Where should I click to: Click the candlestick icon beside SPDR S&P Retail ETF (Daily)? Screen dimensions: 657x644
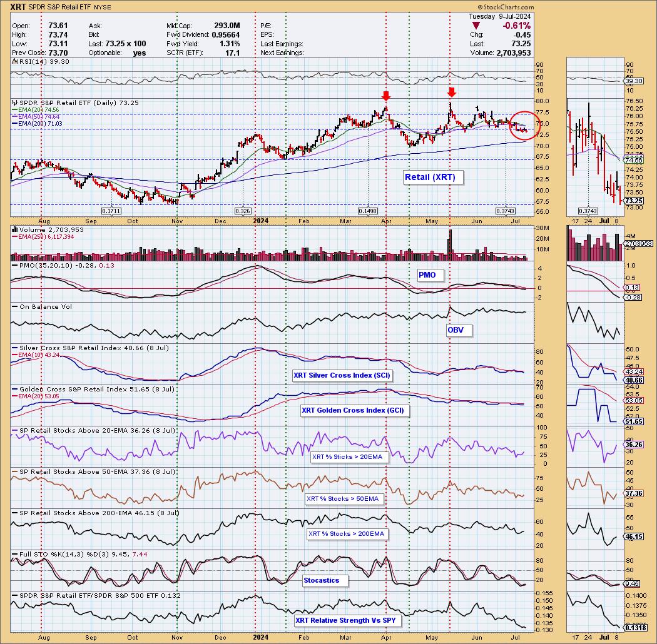[x=14, y=103]
